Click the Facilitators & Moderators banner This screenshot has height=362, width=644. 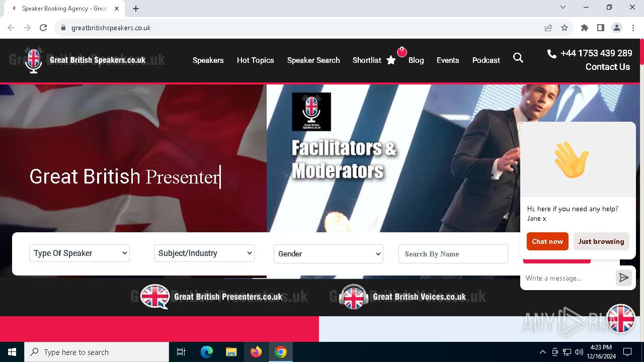pos(344,159)
